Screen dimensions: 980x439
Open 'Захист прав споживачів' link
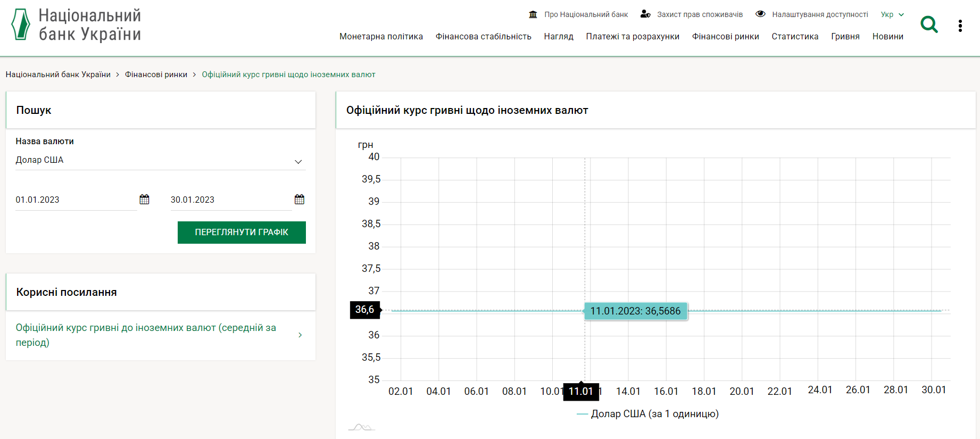click(700, 14)
